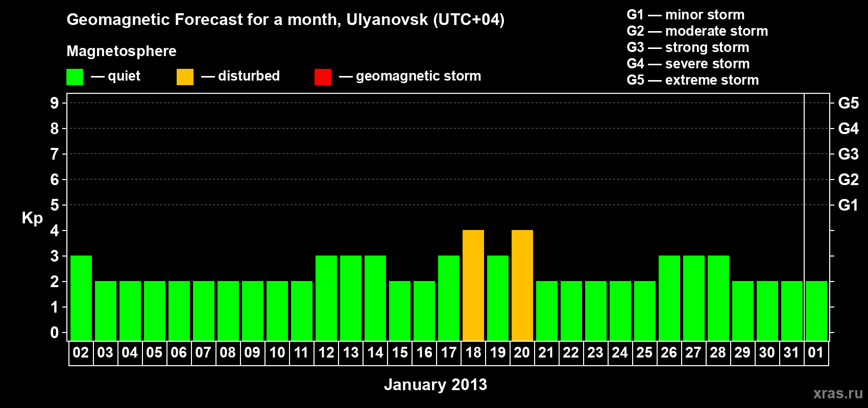Click the date label 12
The image size is (868, 408).
(x=326, y=353)
